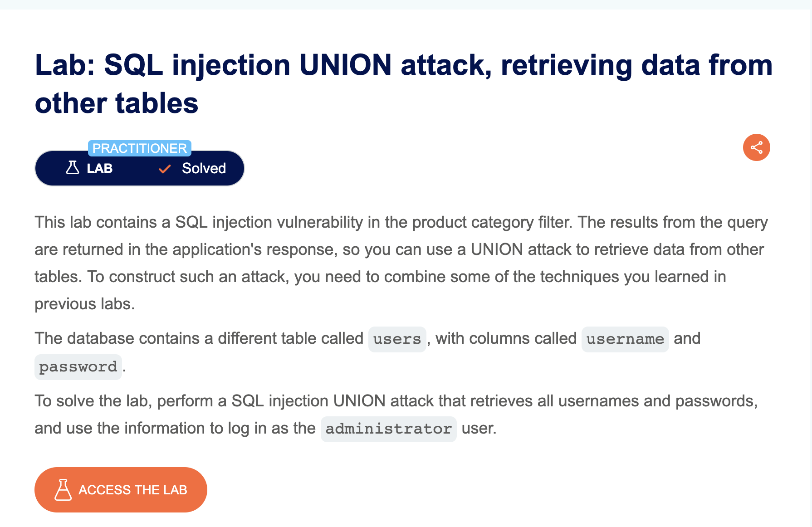Image resolution: width=812 pixels, height=527 pixels.
Task: Select the password code snippet
Action: pos(78,367)
